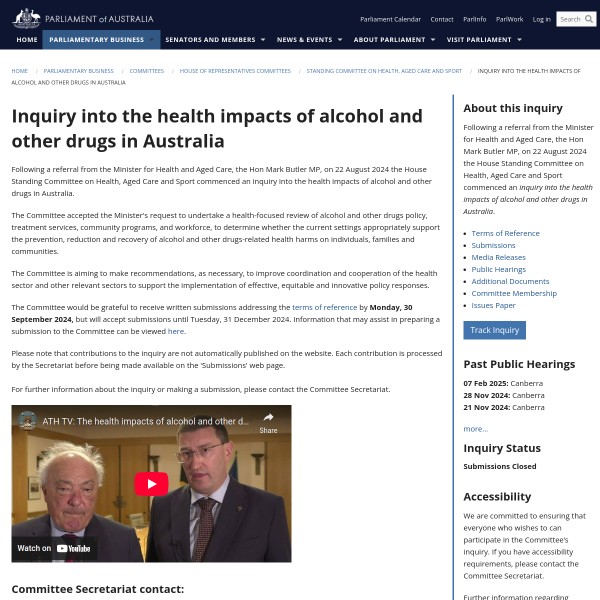Open the Terms of Reference sidebar link
Image resolution: width=600 pixels, height=600 pixels.
[505, 233]
